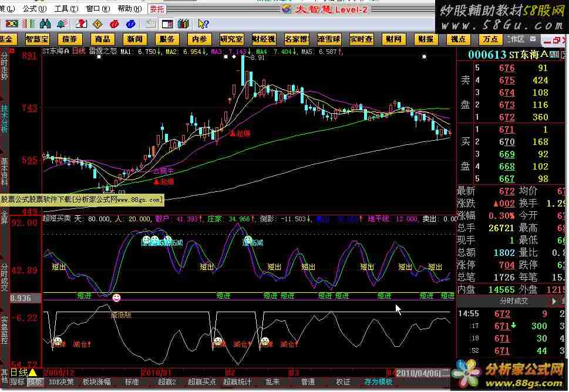Click the 视点 button
569x392 pixels.
tap(458, 39)
